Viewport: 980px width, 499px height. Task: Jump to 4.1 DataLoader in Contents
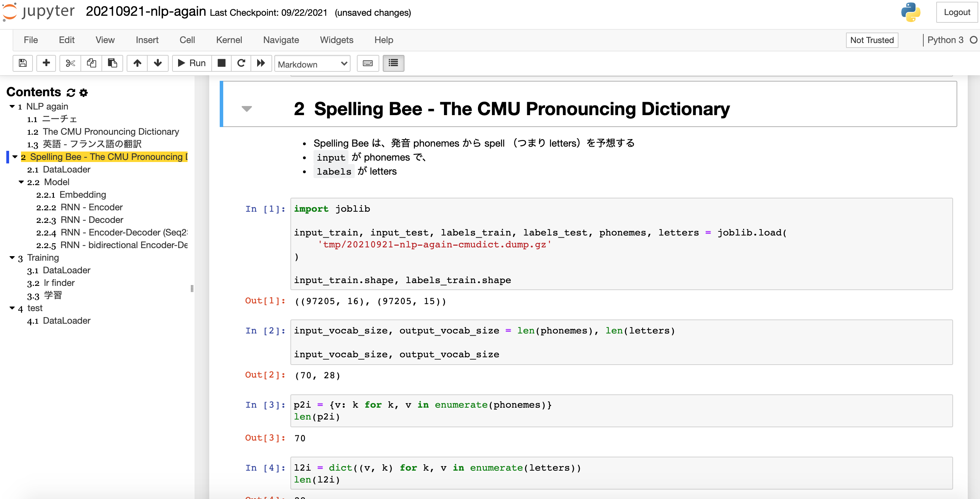point(58,321)
